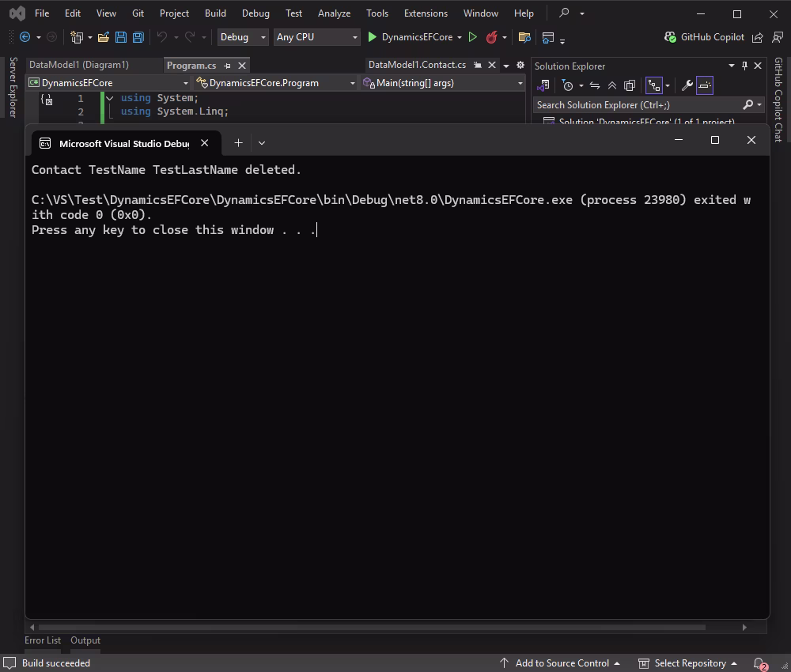Open Main(string[] args) member dropdown
This screenshot has height=672, width=791.
[443, 83]
